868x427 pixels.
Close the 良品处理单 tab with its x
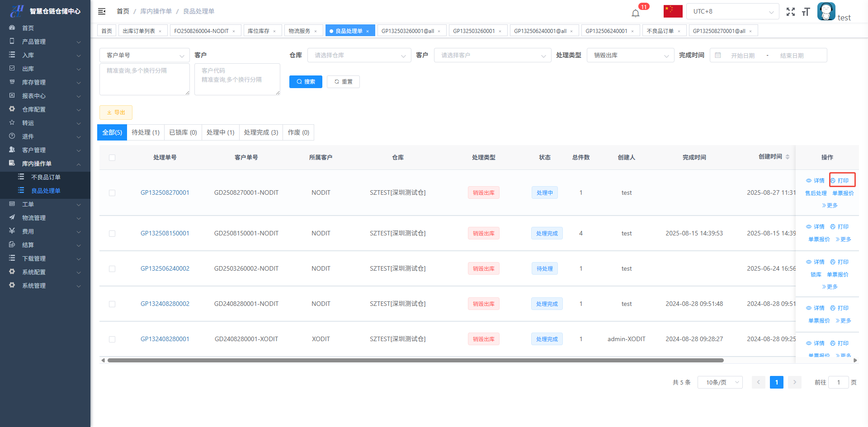point(368,31)
